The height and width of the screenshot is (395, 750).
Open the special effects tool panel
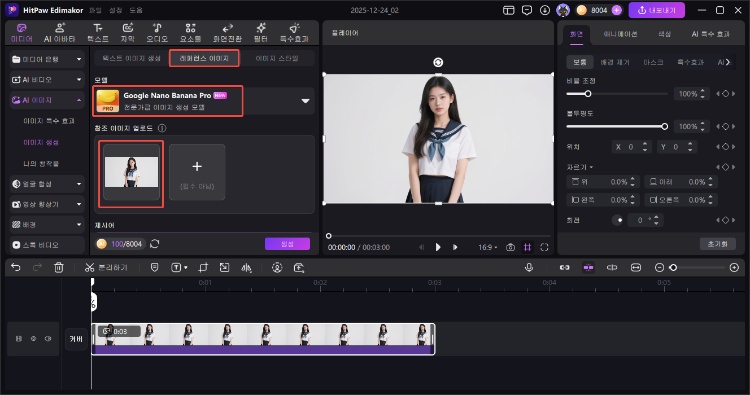pyautogui.click(x=294, y=33)
